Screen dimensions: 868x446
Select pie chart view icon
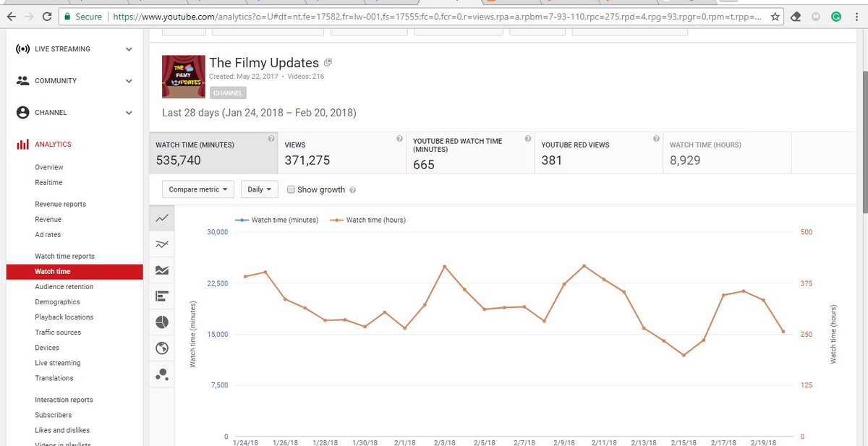click(x=162, y=322)
